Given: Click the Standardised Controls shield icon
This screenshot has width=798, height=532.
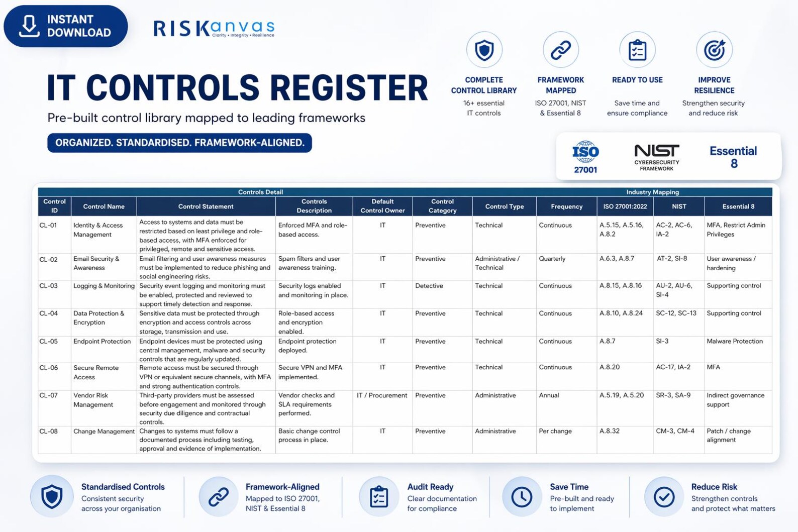Looking at the screenshot, I should pos(52,496).
